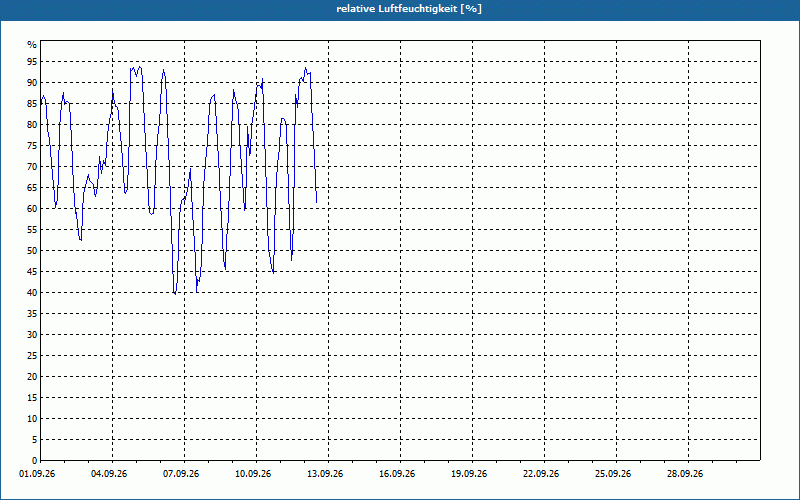
Task: Click the y-axis value 60
Action: 32,209
